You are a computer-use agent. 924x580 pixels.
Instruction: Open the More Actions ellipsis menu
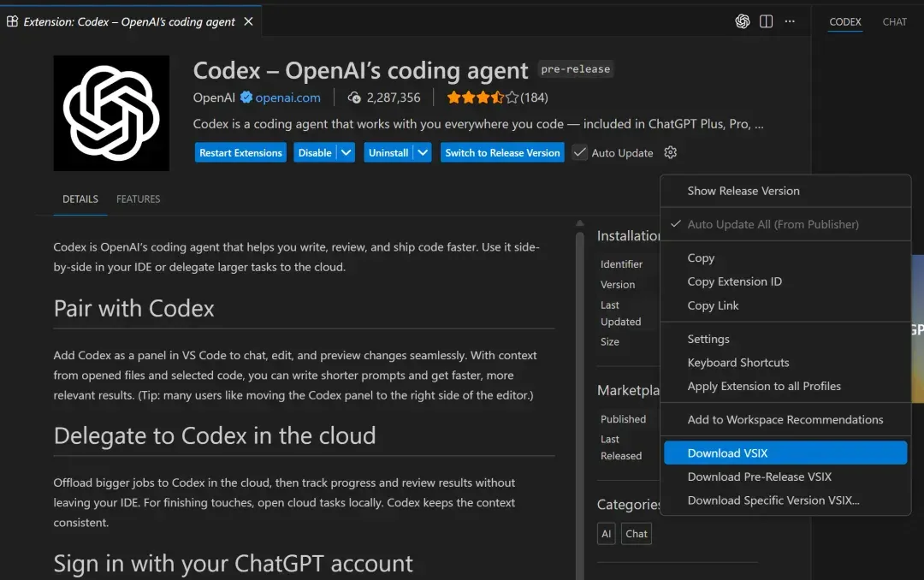790,21
